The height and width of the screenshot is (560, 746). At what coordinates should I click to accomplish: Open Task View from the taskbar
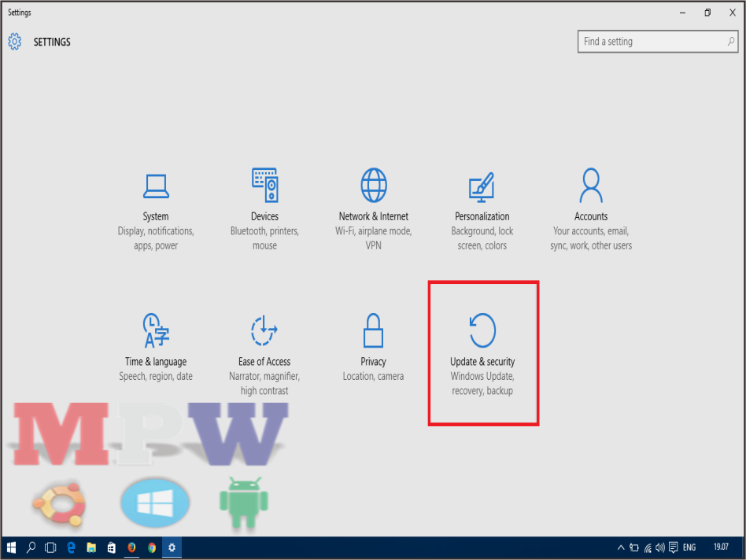50,547
